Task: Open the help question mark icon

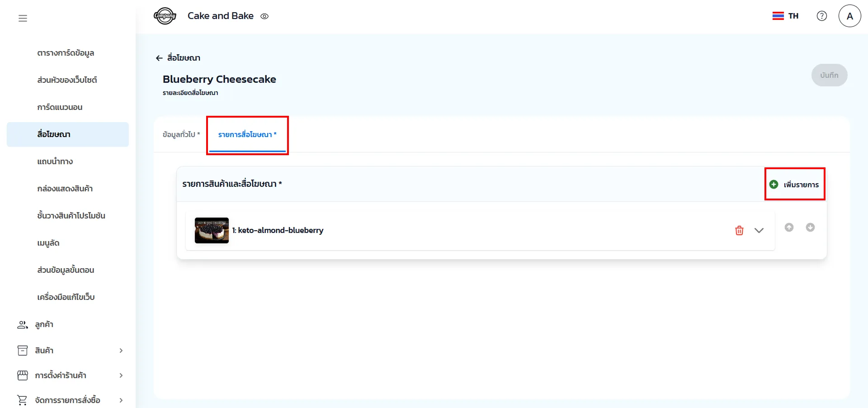Action: pyautogui.click(x=821, y=16)
